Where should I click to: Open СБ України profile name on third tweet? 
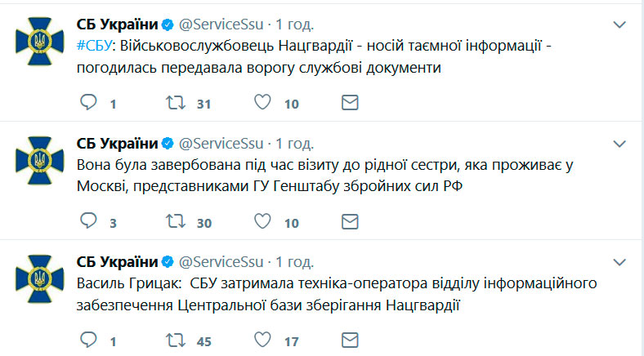click(x=117, y=261)
